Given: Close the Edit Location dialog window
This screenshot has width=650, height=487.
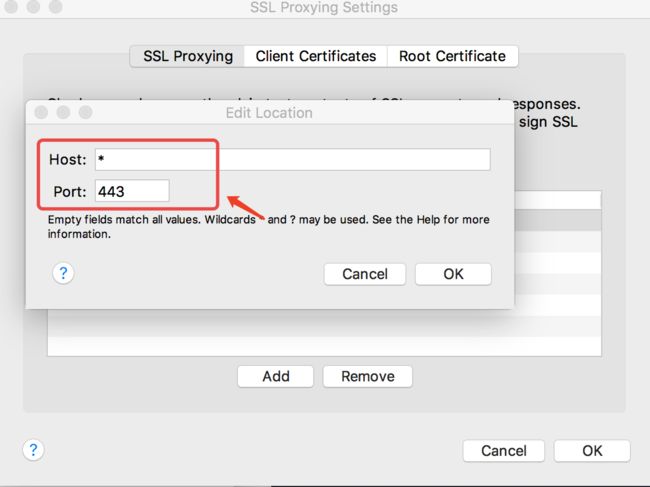Looking at the screenshot, I should coord(41,112).
